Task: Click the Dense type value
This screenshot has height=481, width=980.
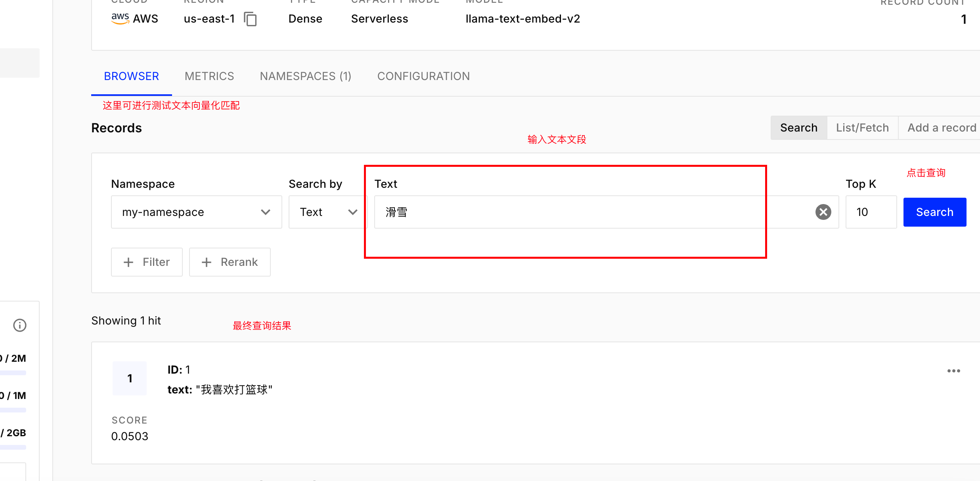Action: click(305, 19)
